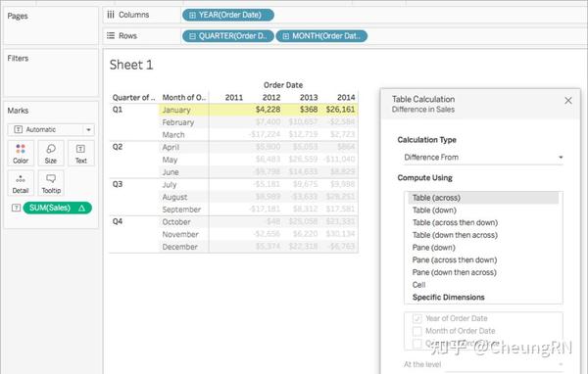Select Specific Dimensions compute option
The image size is (588, 374).
click(x=449, y=298)
